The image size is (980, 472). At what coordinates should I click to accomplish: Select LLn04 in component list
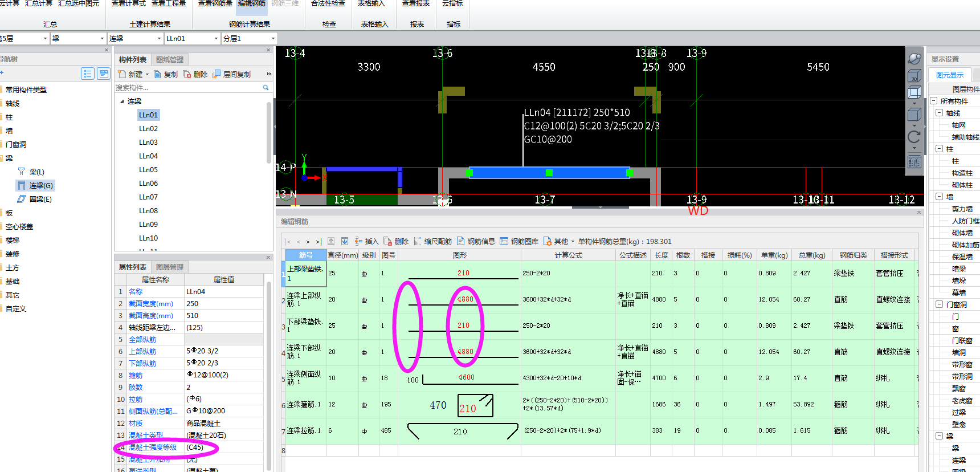148,156
